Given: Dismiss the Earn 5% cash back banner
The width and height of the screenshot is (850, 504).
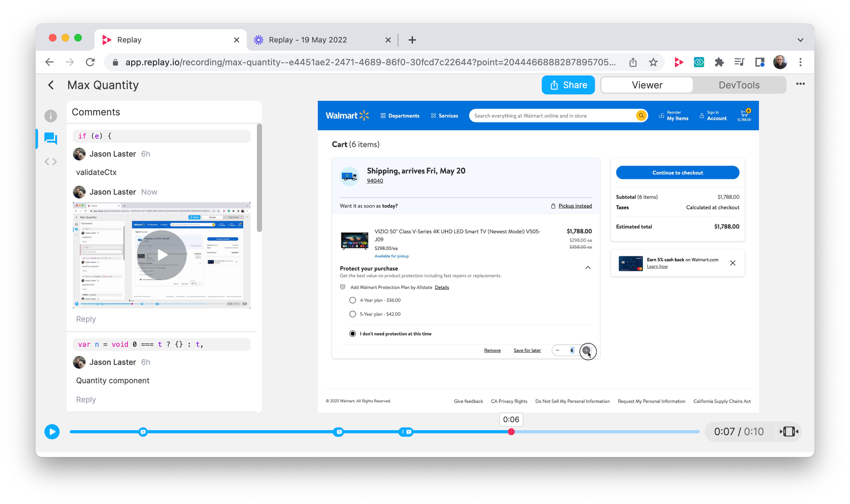Looking at the screenshot, I should coord(733,263).
